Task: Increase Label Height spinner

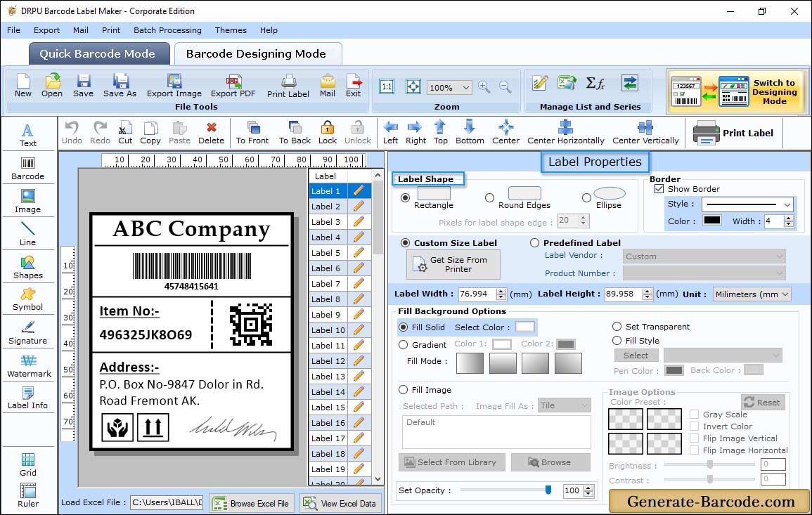Action: click(x=647, y=291)
